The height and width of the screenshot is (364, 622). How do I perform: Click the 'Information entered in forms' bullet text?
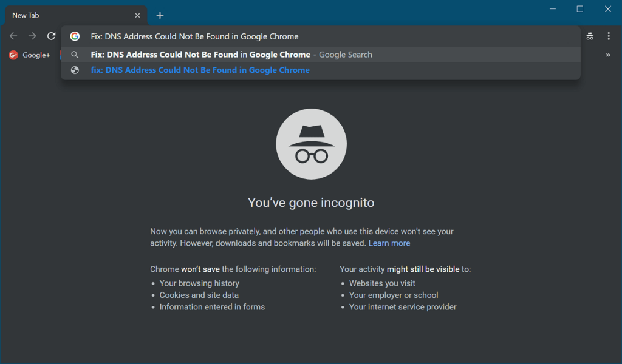212,307
